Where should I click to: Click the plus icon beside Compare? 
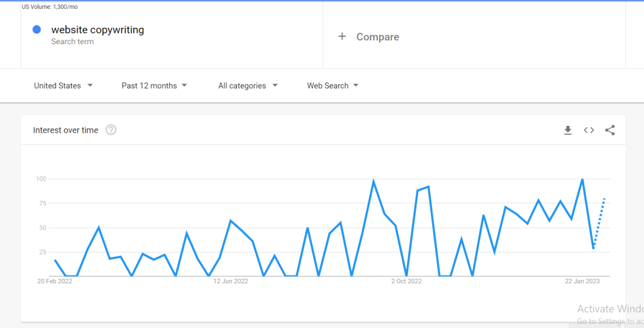[x=341, y=37]
